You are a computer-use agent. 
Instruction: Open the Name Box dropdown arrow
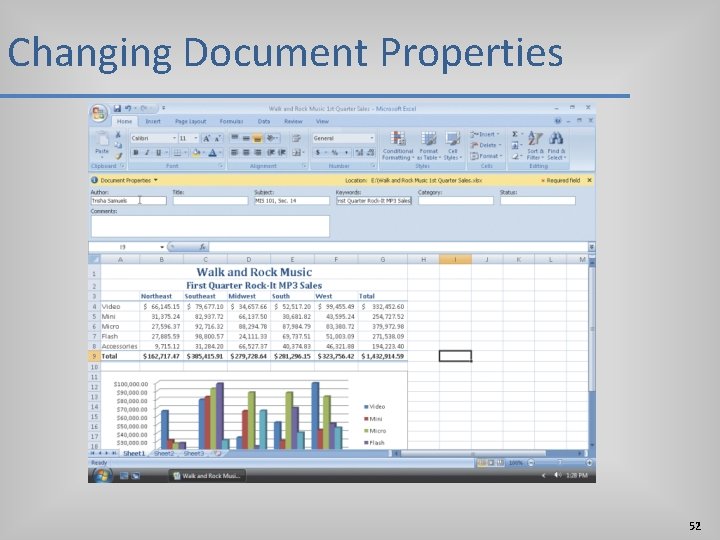pyautogui.click(x=162, y=247)
